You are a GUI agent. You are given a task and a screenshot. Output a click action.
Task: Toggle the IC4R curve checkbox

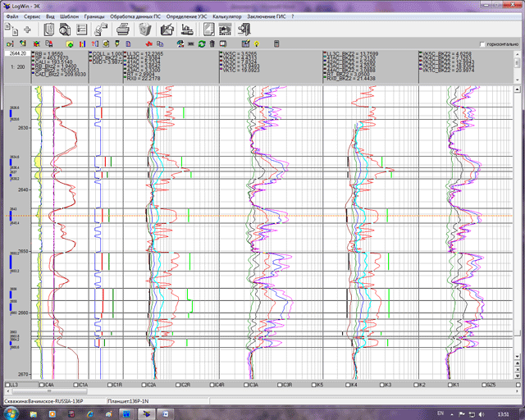pos(212,385)
